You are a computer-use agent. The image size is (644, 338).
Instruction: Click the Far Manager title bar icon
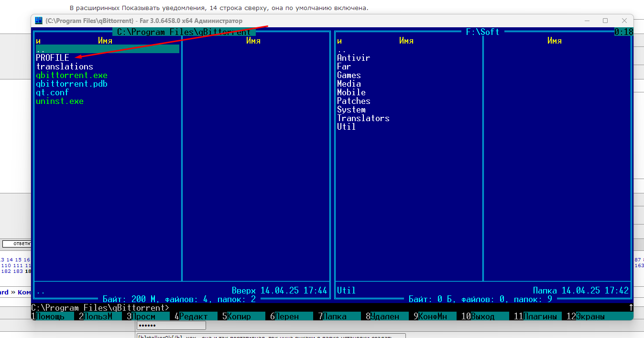tap(39, 21)
